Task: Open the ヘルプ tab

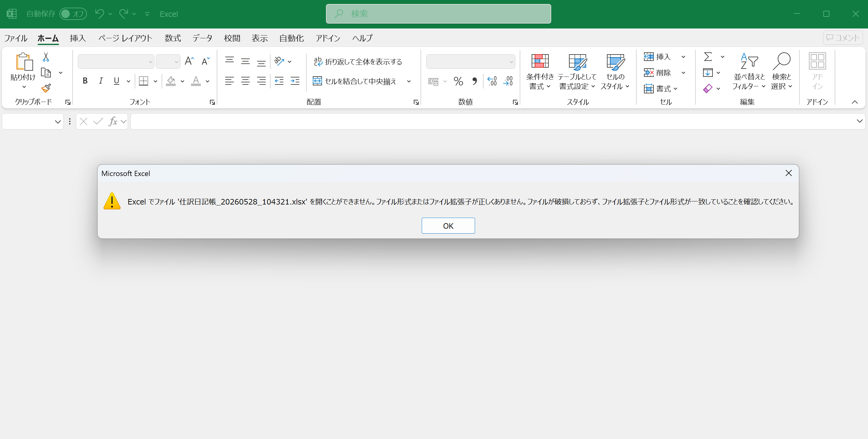Action: coord(362,38)
